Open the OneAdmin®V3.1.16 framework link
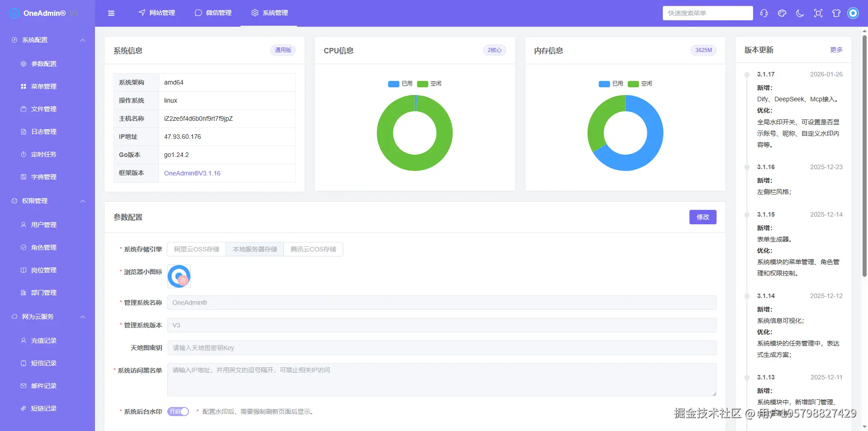 tap(192, 173)
